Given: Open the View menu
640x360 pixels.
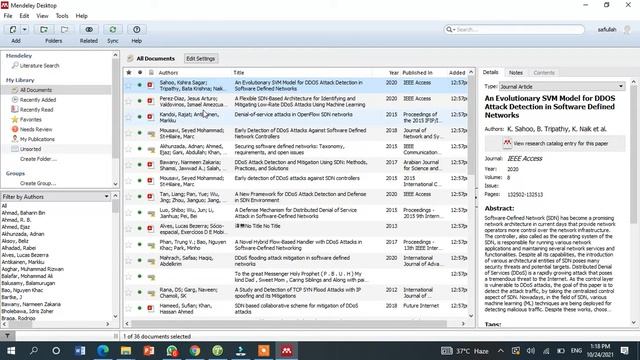Looking at the screenshot, I should (42, 16).
